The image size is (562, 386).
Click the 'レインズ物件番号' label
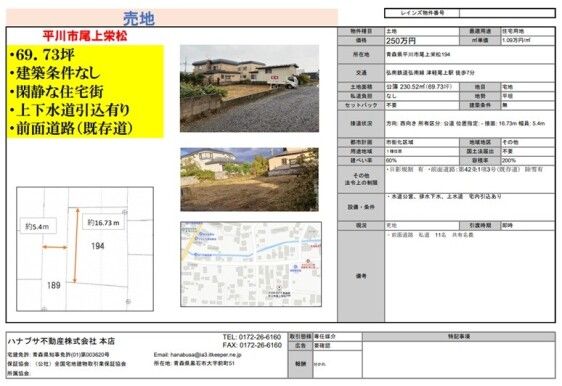(x=422, y=13)
